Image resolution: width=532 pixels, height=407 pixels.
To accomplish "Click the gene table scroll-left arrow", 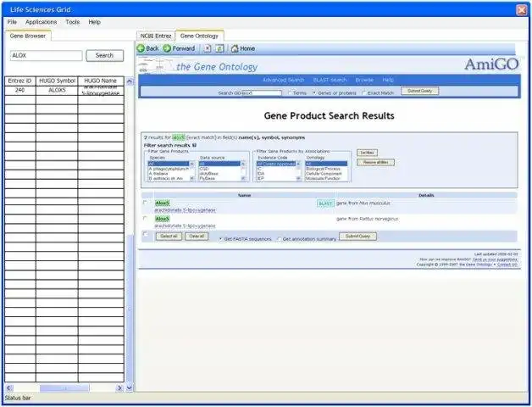I will (9, 387).
